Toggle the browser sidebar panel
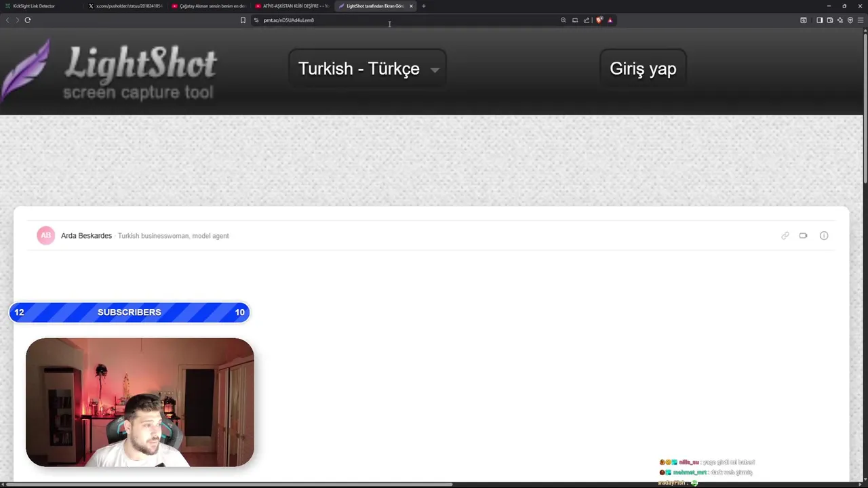 (819, 20)
